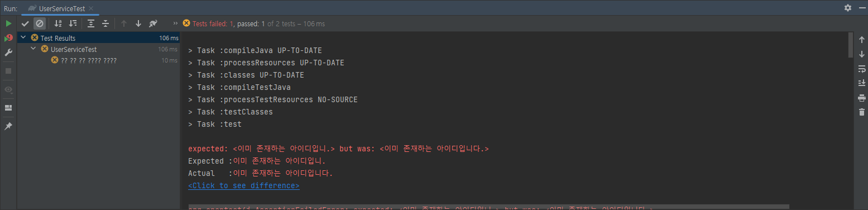
Task: Pin the Run tab with the pin icon
Action: tap(8, 126)
